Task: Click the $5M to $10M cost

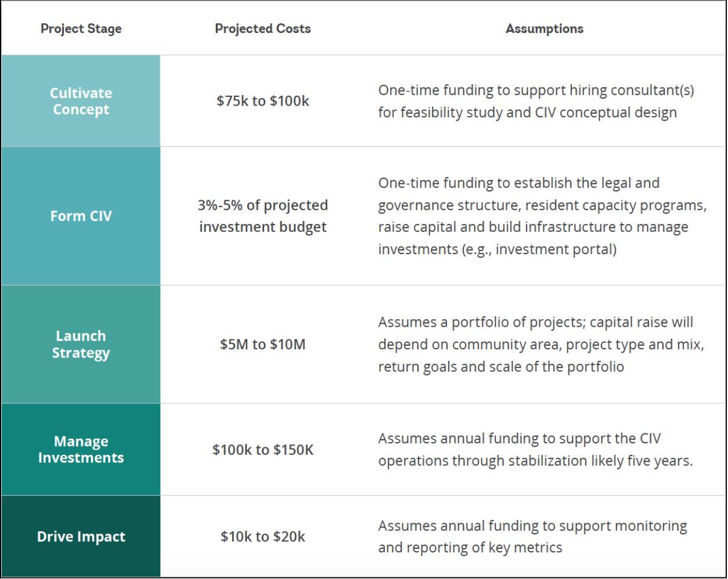Action: click(262, 344)
